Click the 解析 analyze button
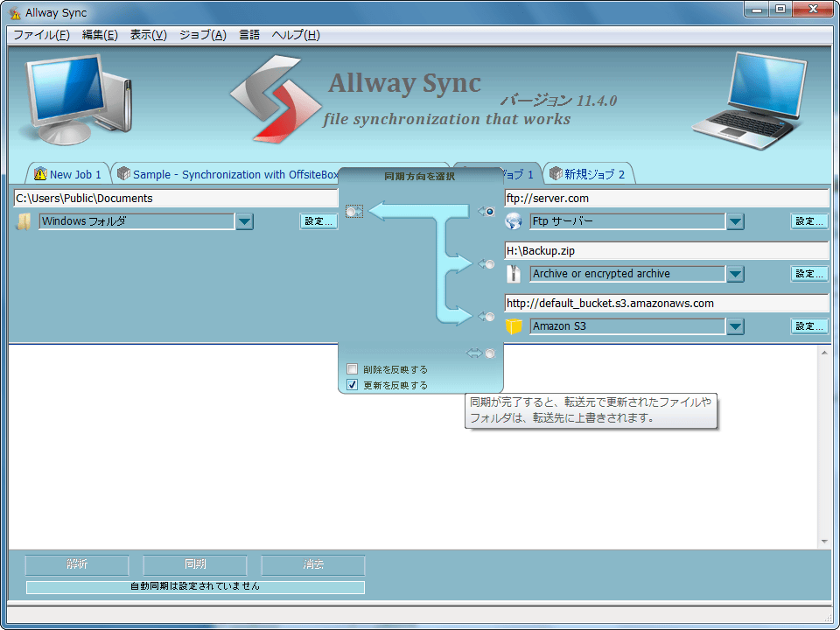The width and height of the screenshot is (840, 630). [x=77, y=564]
